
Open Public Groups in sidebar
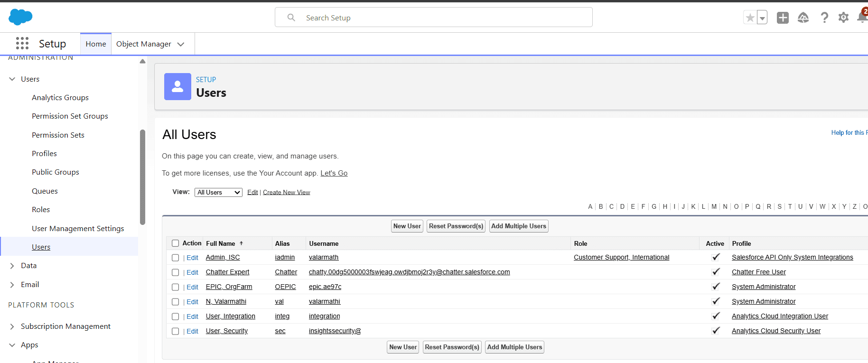coord(56,172)
